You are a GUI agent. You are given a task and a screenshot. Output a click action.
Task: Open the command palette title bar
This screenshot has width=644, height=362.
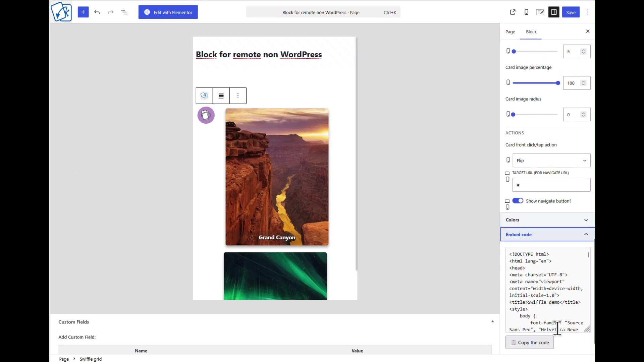[x=323, y=12]
